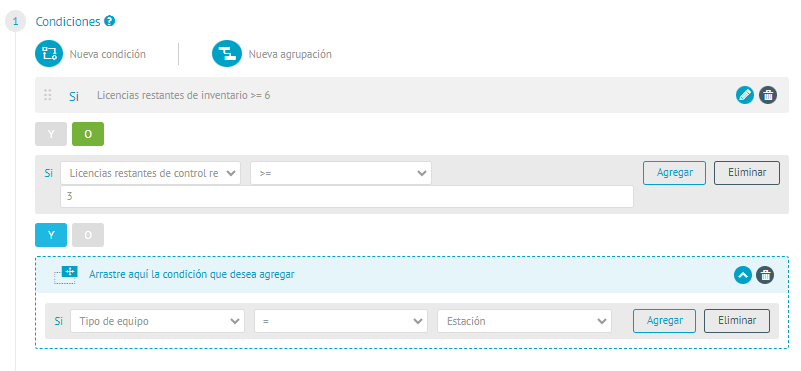Open the Condiciones help question mark icon
Viewport: 801px width, 371px height.
point(109,21)
